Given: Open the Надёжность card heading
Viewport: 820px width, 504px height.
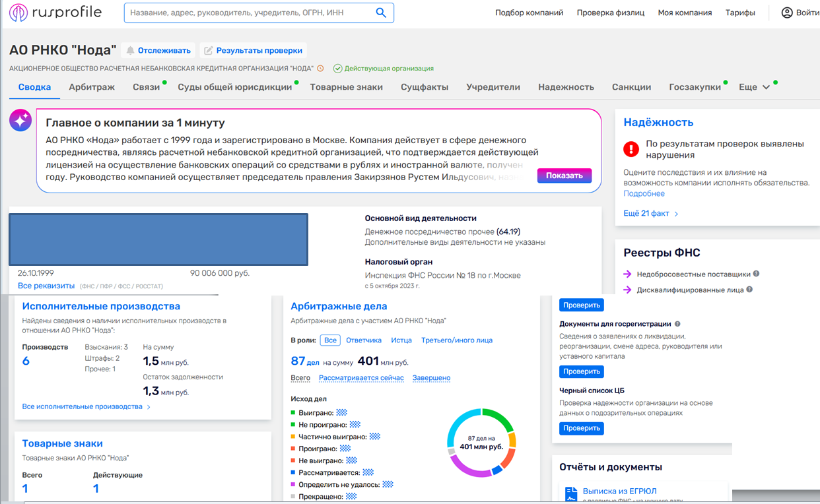Looking at the screenshot, I should (658, 122).
